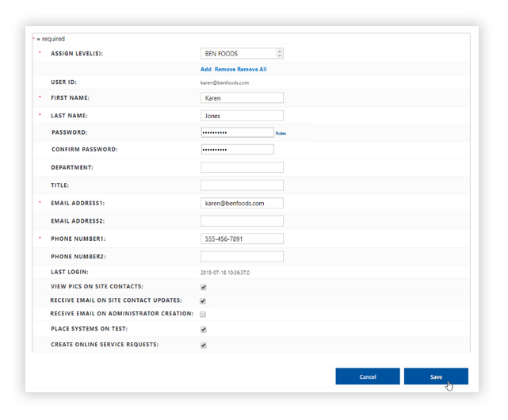The width and height of the screenshot is (508, 420).
Task: Click the Remove All link
Action: [252, 70]
